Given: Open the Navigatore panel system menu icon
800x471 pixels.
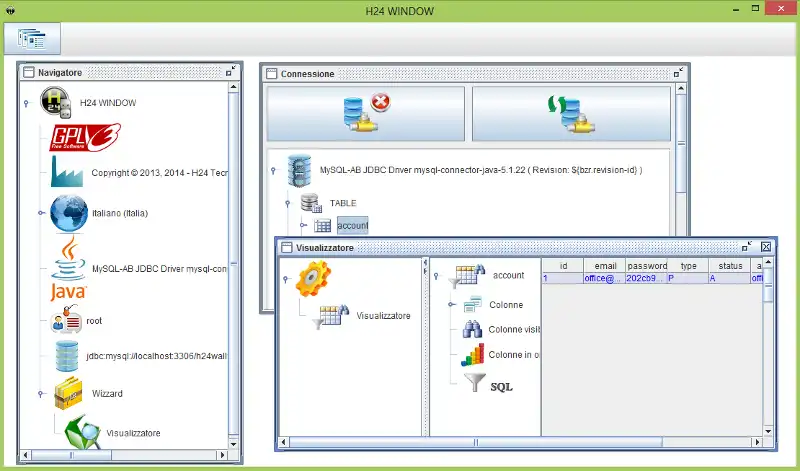Looking at the screenshot, I should 29,72.
